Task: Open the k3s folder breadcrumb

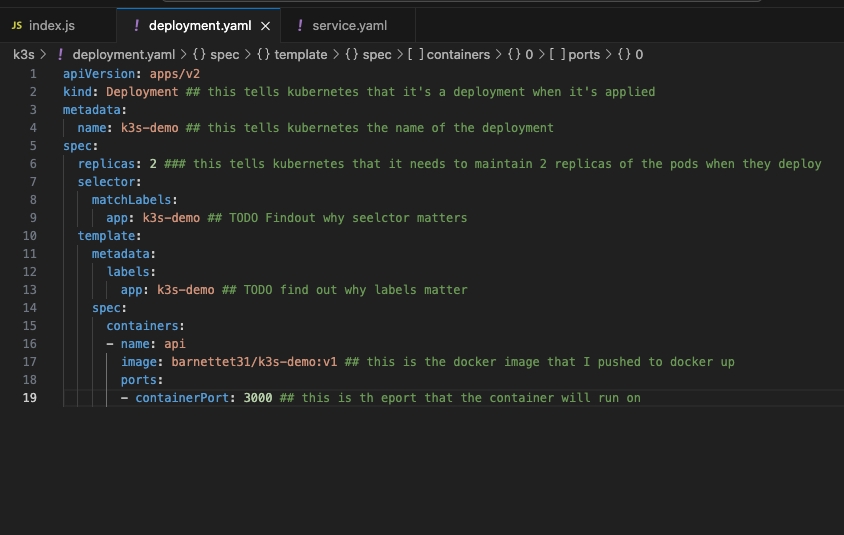Action: click(22, 54)
